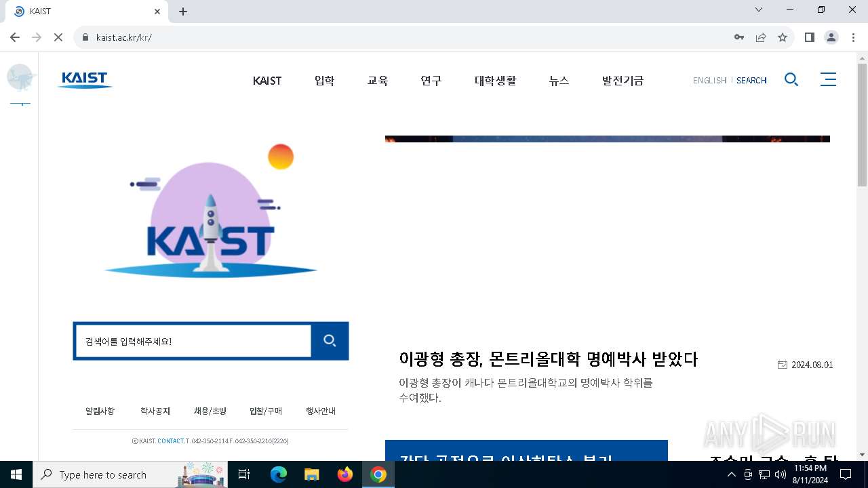Open the 이광형 총장 news headline

tap(548, 359)
